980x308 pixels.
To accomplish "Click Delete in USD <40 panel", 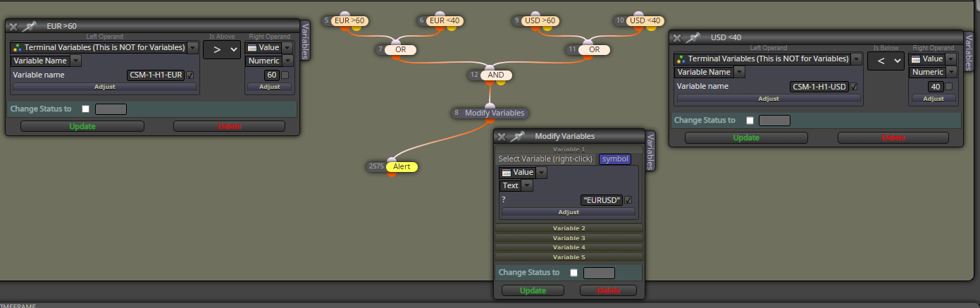I will click(893, 137).
